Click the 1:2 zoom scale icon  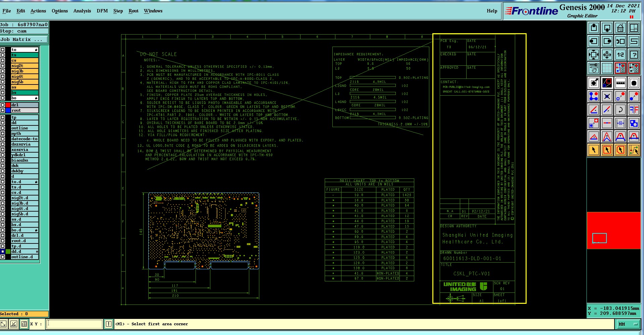click(620, 55)
